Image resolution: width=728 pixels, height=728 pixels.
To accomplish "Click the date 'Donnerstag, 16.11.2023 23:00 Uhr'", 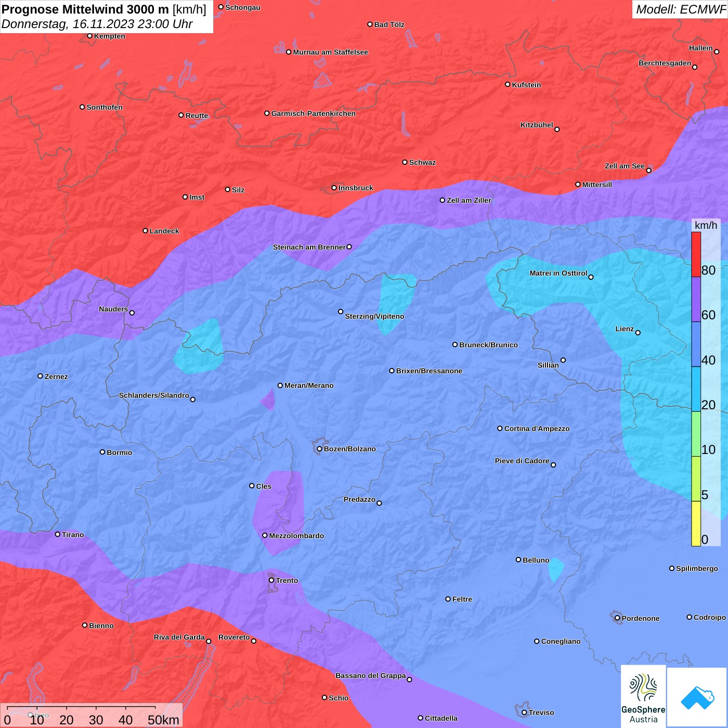I will (x=97, y=24).
